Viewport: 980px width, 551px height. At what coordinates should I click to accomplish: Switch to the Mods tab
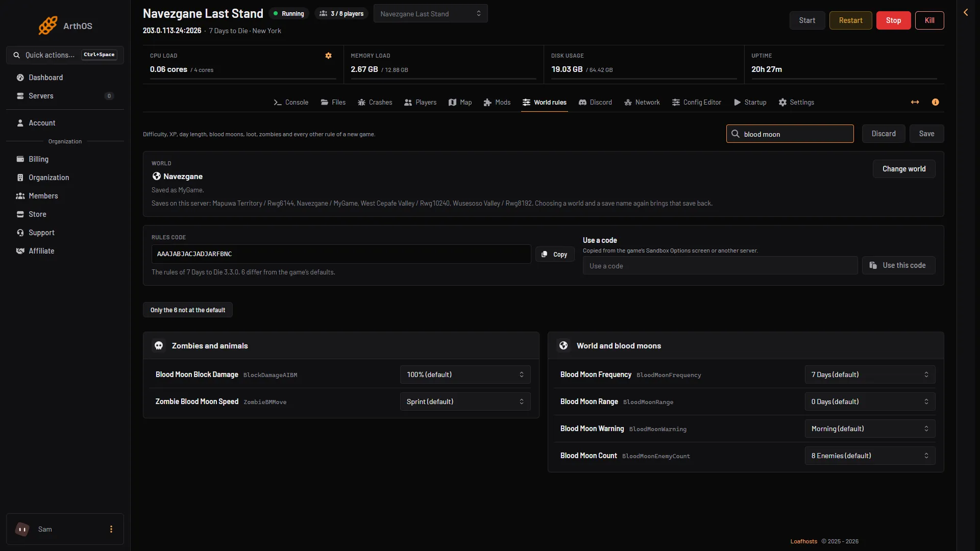(x=497, y=103)
